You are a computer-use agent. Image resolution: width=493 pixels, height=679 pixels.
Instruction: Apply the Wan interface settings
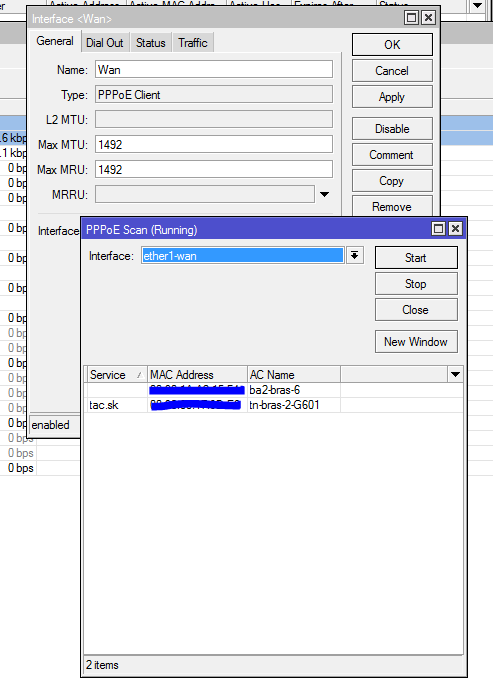coord(392,97)
